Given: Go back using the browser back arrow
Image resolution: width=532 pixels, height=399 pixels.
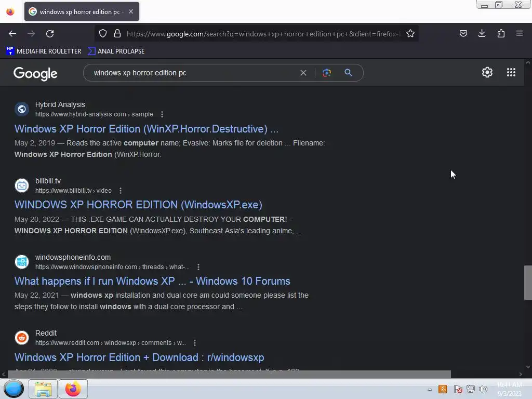Looking at the screenshot, I should point(12,34).
